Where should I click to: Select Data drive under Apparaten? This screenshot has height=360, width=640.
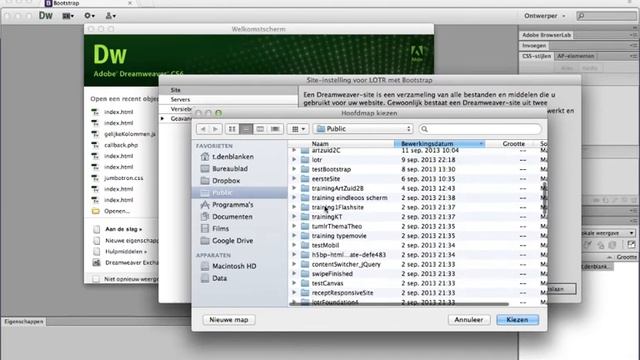tap(219, 278)
